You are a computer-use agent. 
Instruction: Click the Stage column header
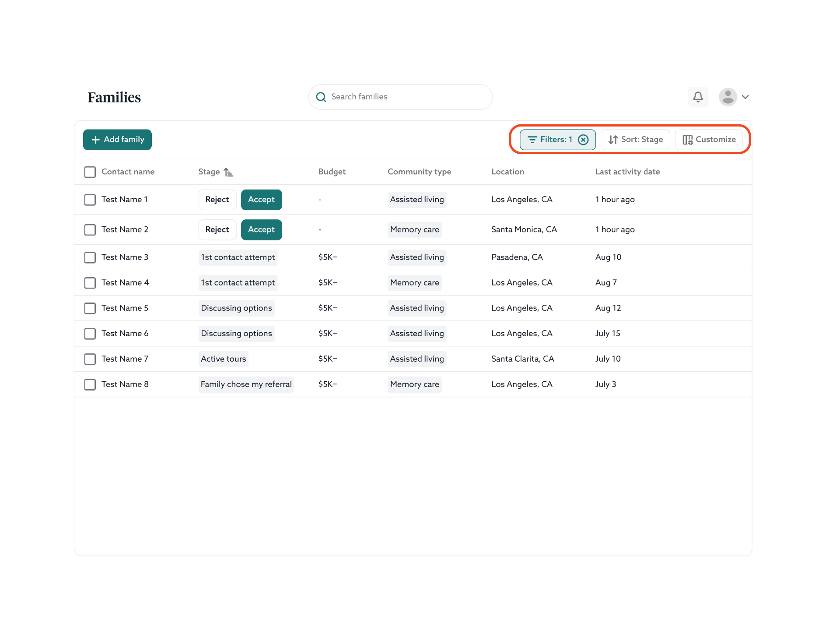coord(209,172)
